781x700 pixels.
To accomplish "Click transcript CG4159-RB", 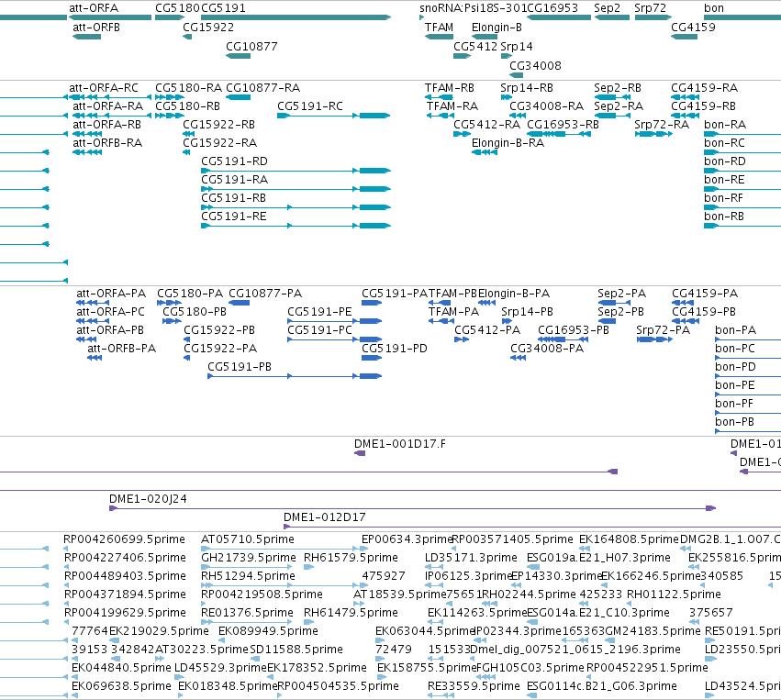I will [x=703, y=106].
